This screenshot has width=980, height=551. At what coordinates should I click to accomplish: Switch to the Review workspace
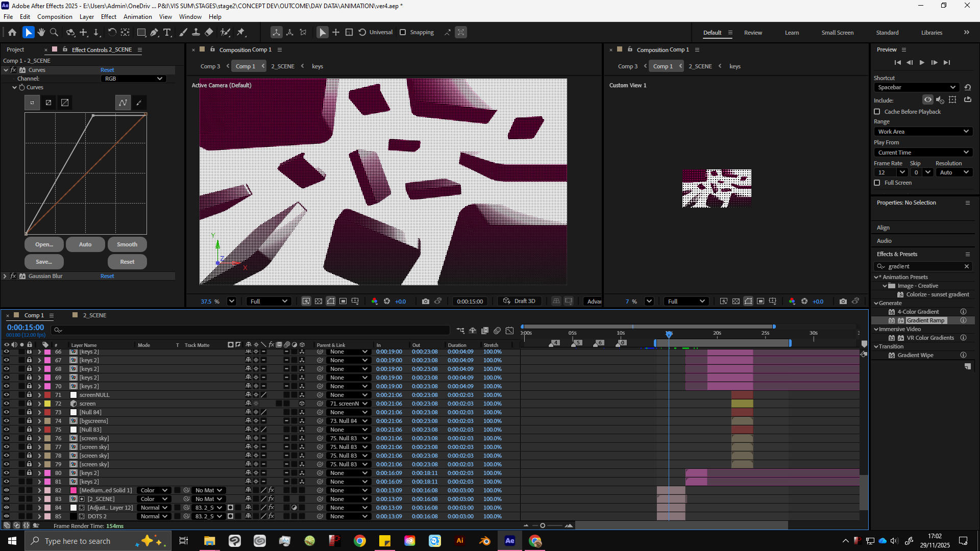pos(753,33)
